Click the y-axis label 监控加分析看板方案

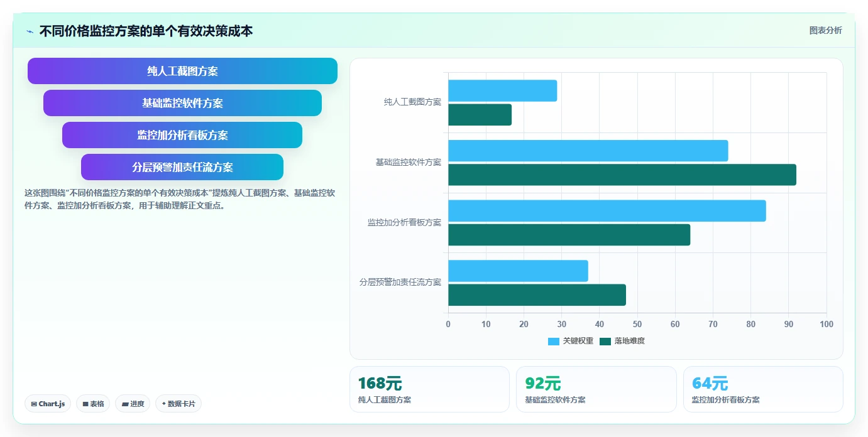coord(404,222)
